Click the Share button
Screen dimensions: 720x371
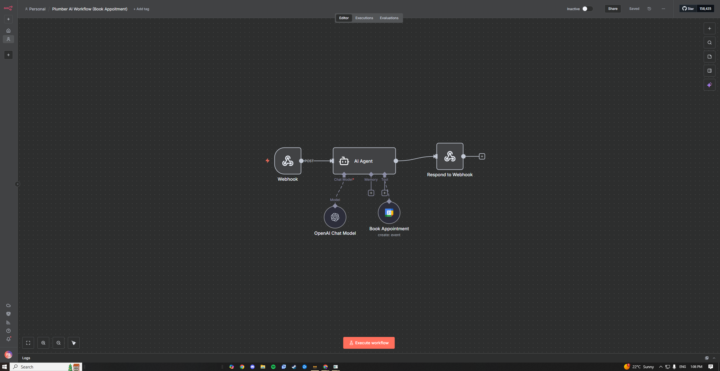pyautogui.click(x=613, y=9)
